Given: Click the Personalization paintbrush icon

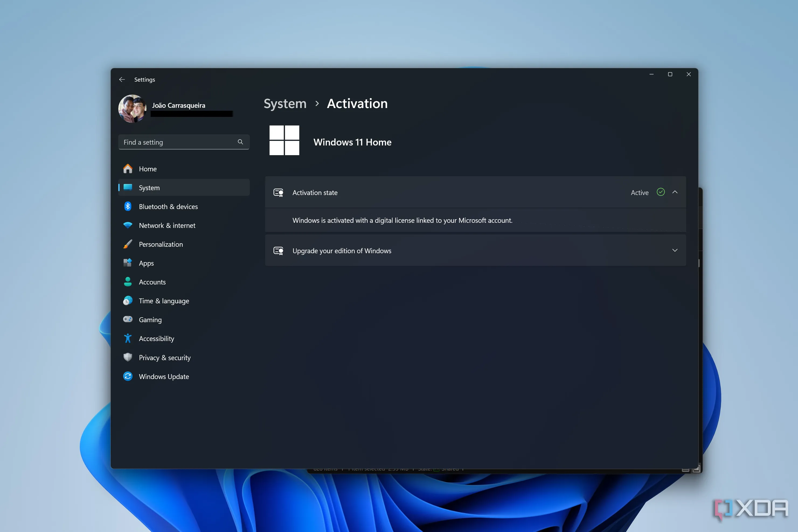Looking at the screenshot, I should click(128, 244).
